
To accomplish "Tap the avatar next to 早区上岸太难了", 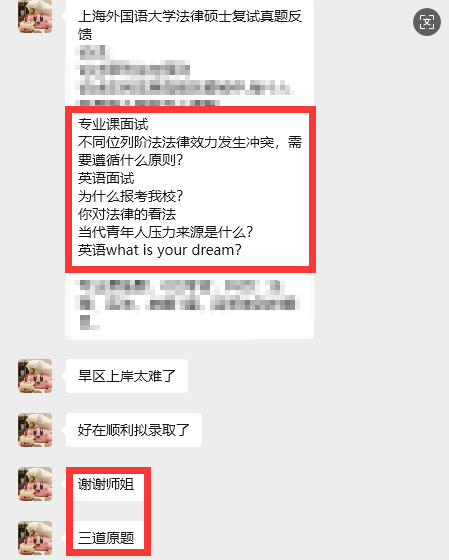I will (35, 376).
